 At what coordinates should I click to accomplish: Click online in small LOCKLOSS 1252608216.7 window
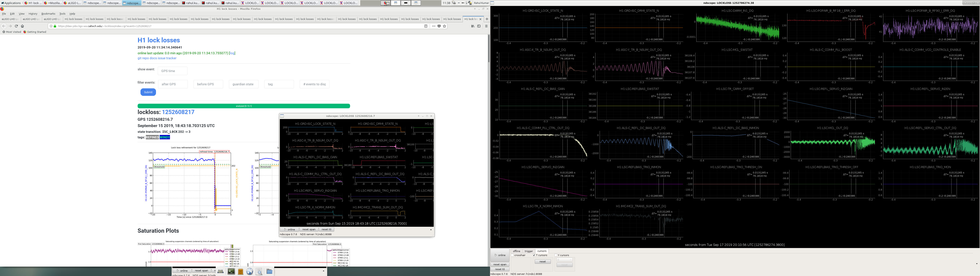pyautogui.click(x=289, y=229)
